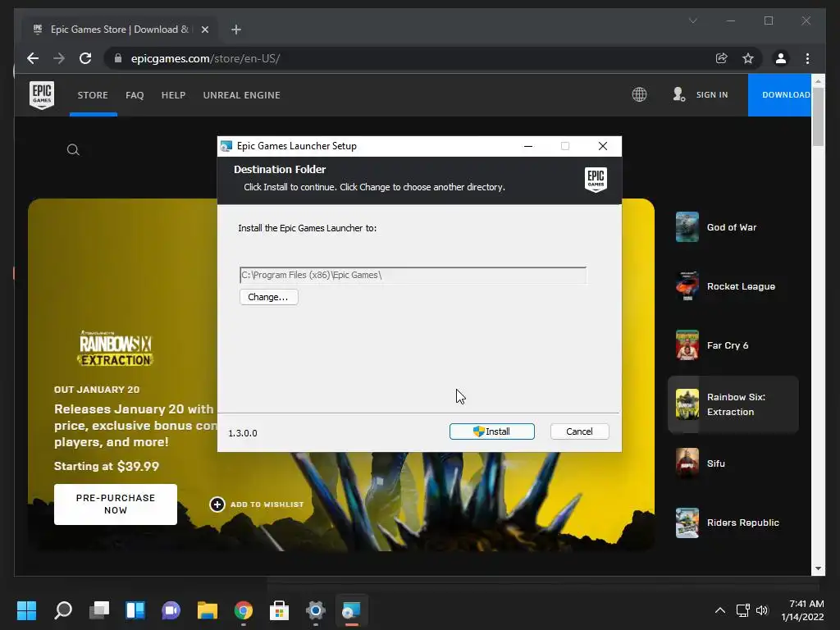Viewport: 840px width, 630px height.
Task: Click the store search magnifier icon
Action: 73,150
